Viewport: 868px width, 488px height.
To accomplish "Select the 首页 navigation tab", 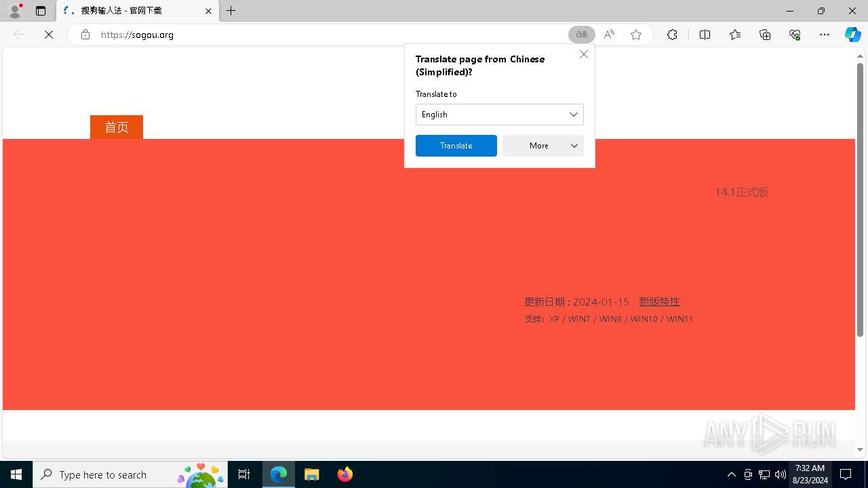I will [x=117, y=127].
